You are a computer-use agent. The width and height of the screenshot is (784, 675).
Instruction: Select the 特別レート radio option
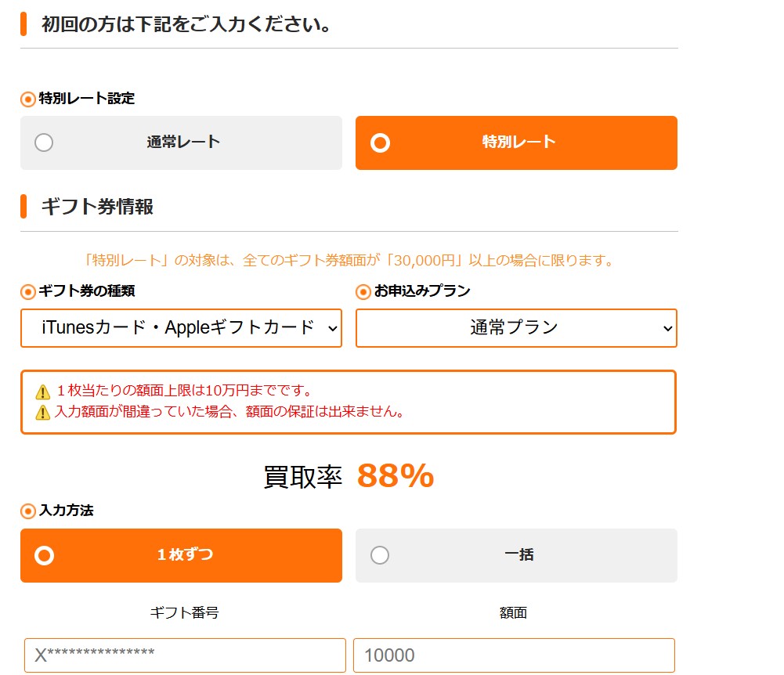(x=516, y=143)
